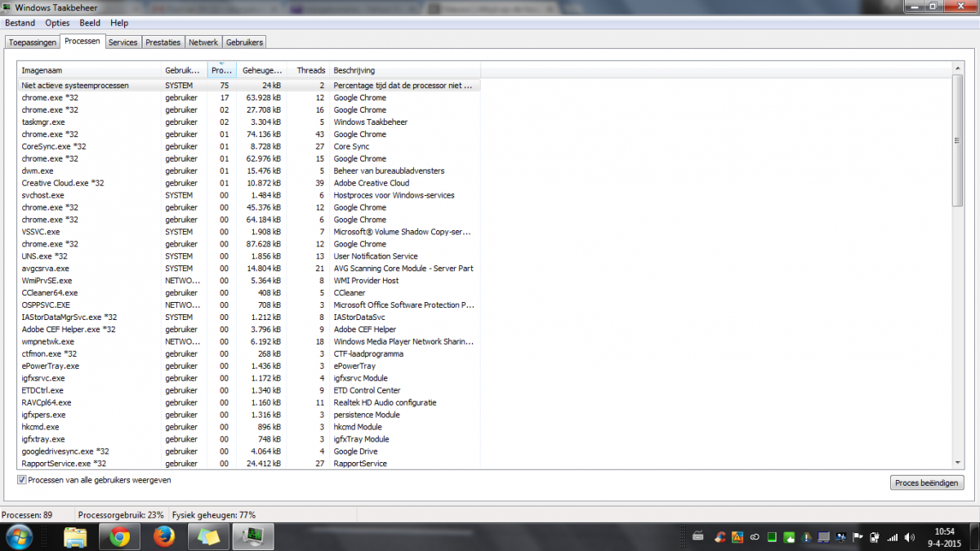Open the Beeld menu
The image size is (980, 551).
pos(90,23)
